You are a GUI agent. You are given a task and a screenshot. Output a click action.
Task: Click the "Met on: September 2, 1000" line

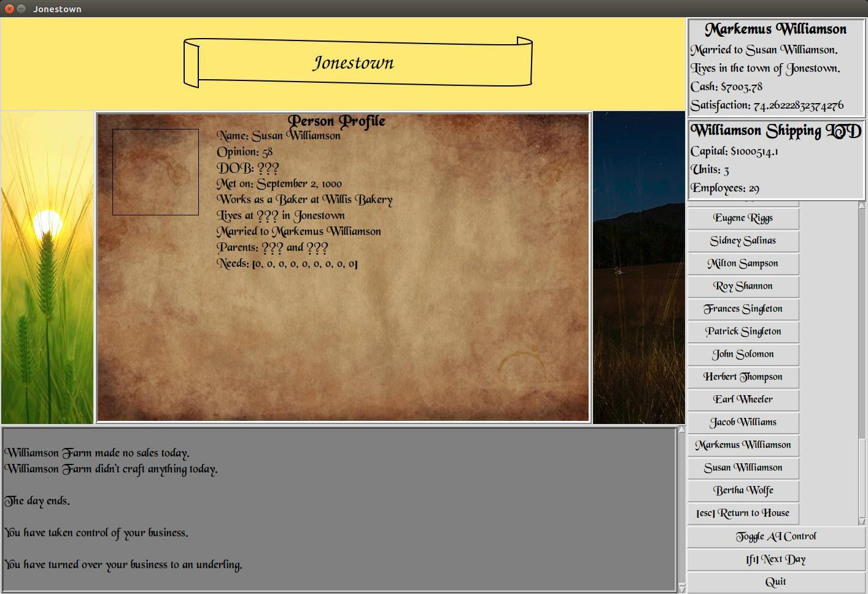click(x=279, y=183)
